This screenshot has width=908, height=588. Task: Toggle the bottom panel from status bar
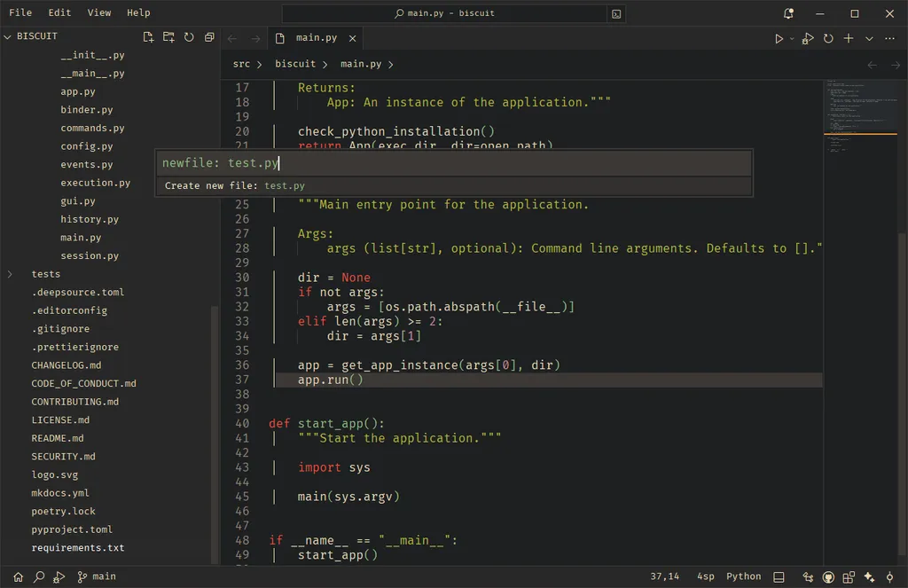779,577
